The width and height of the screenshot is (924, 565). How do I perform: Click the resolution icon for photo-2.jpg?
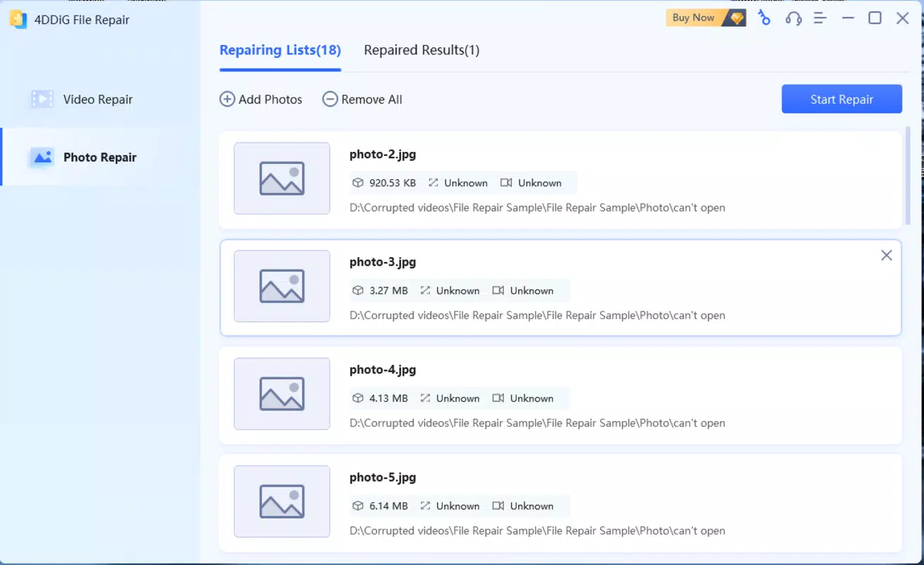433,183
